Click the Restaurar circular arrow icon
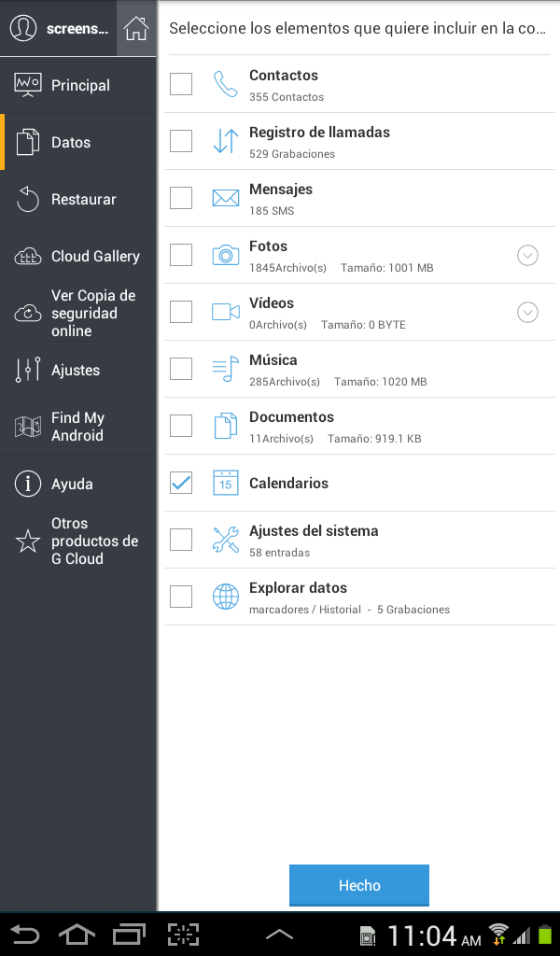 point(27,200)
